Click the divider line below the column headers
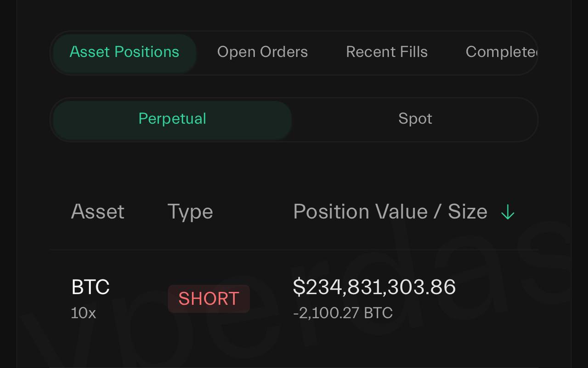Viewport: 588px width, 368px height. [x=294, y=250]
